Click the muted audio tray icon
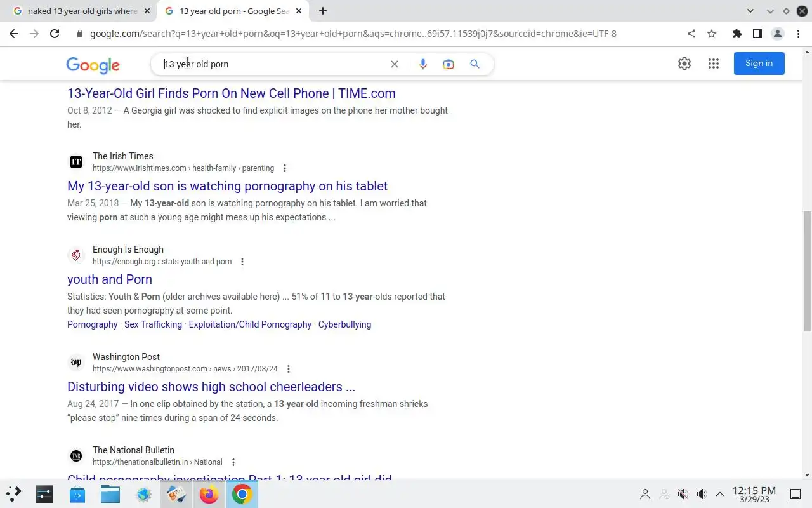Image resolution: width=812 pixels, height=508 pixels. coord(683,494)
